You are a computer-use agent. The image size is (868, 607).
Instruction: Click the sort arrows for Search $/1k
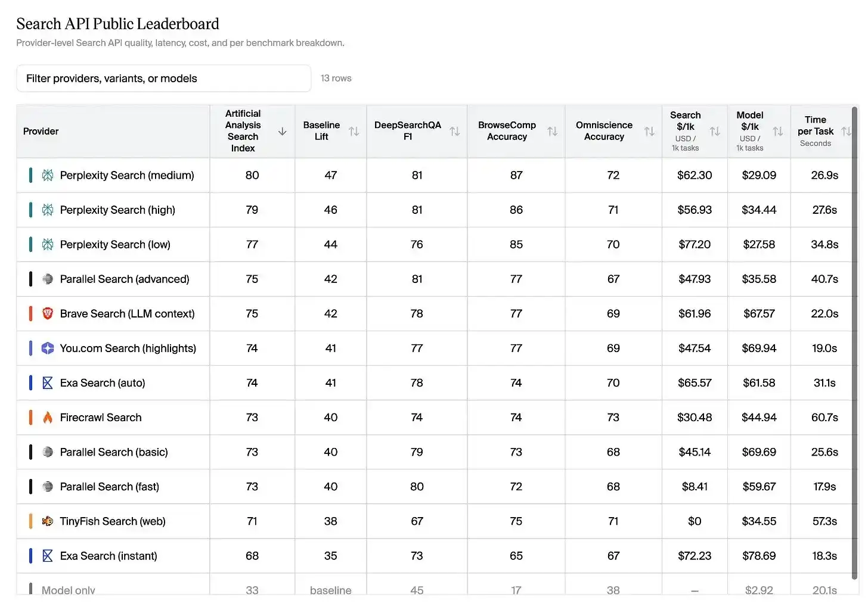click(715, 131)
